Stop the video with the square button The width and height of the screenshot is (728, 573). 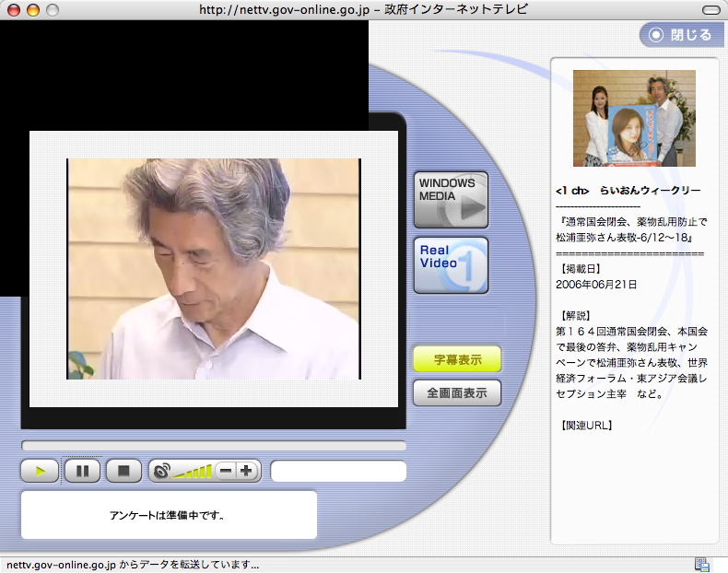coord(123,472)
